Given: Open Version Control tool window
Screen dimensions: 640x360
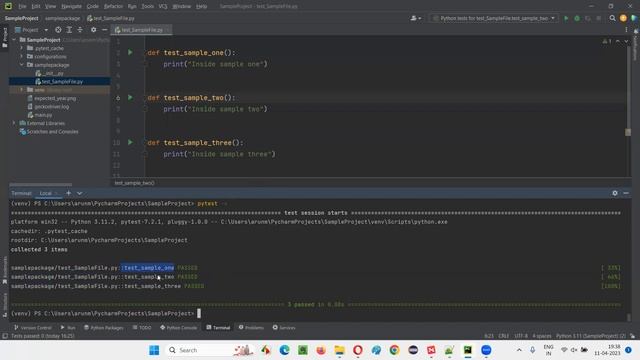Looking at the screenshot, I should click(x=33, y=327).
